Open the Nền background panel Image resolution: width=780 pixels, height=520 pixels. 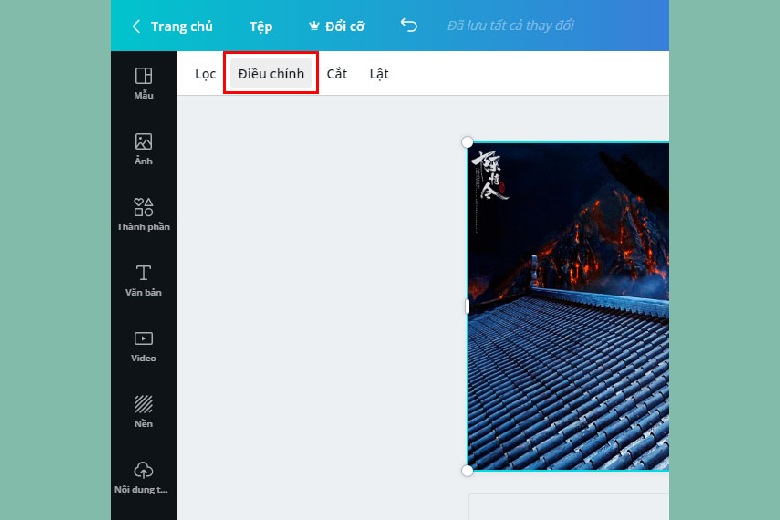(143, 412)
